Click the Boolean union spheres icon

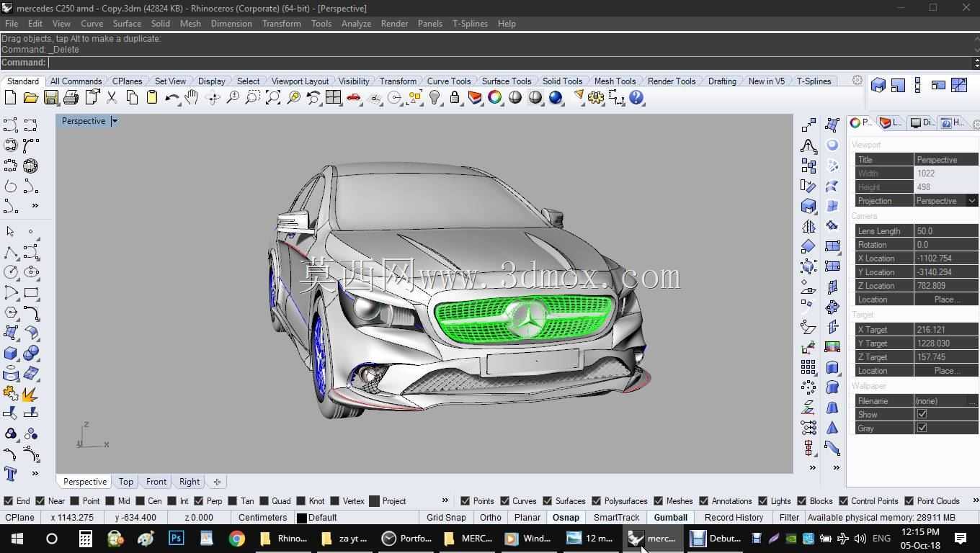pos(31,353)
